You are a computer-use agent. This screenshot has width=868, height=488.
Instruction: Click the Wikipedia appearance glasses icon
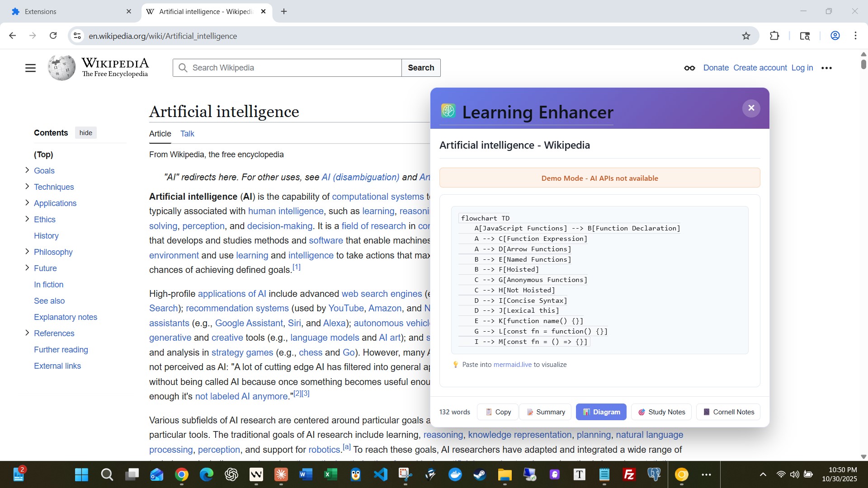point(689,68)
